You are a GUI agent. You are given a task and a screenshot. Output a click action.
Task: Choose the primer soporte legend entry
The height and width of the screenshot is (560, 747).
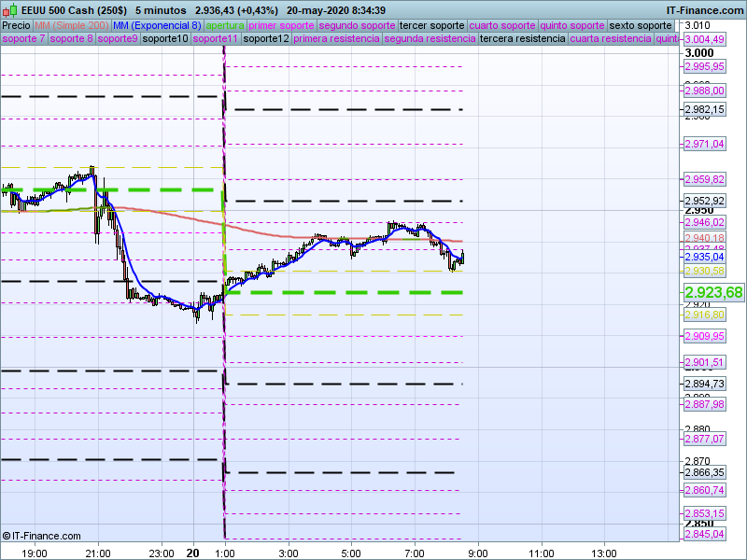pos(282,25)
